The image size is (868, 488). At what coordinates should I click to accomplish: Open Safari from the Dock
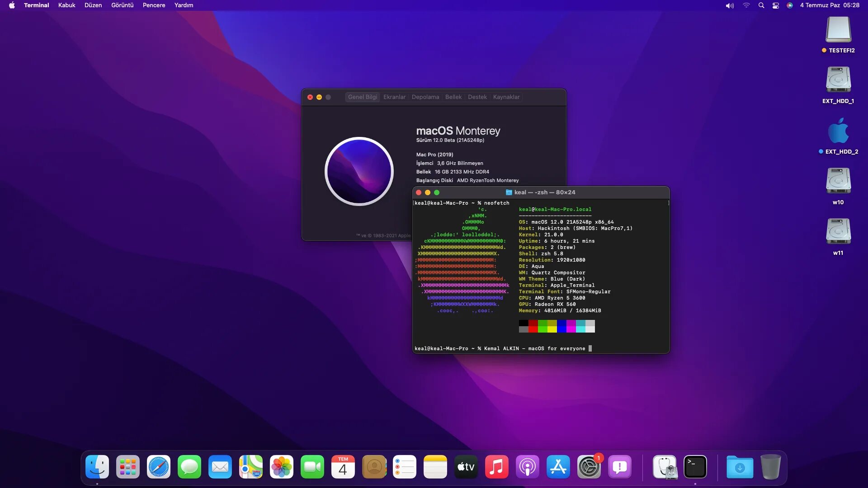[x=159, y=466]
